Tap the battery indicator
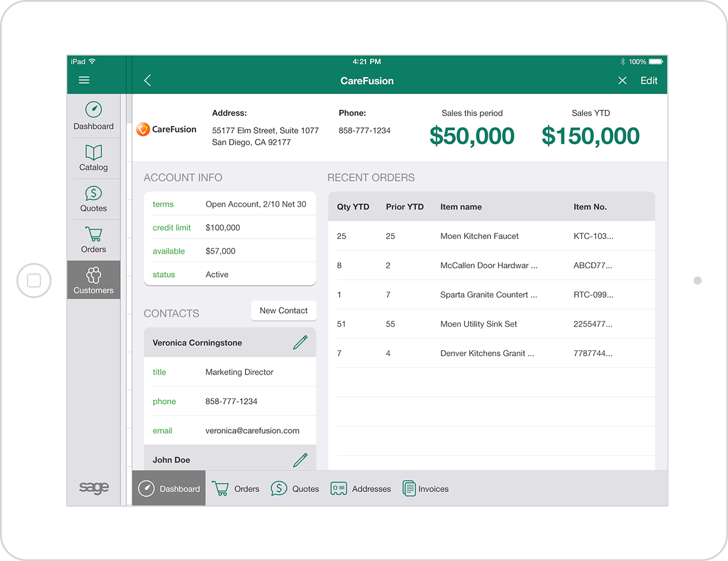This screenshot has height=561, width=728. pyautogui.click(x=655, y=61)
